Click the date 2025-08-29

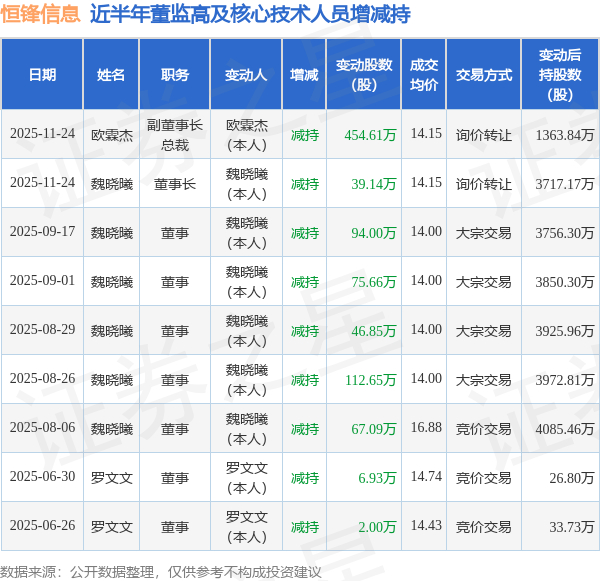tap(42, 330)
